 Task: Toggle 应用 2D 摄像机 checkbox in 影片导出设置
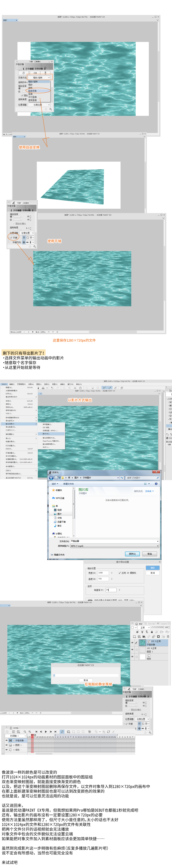tap(120, 573)
